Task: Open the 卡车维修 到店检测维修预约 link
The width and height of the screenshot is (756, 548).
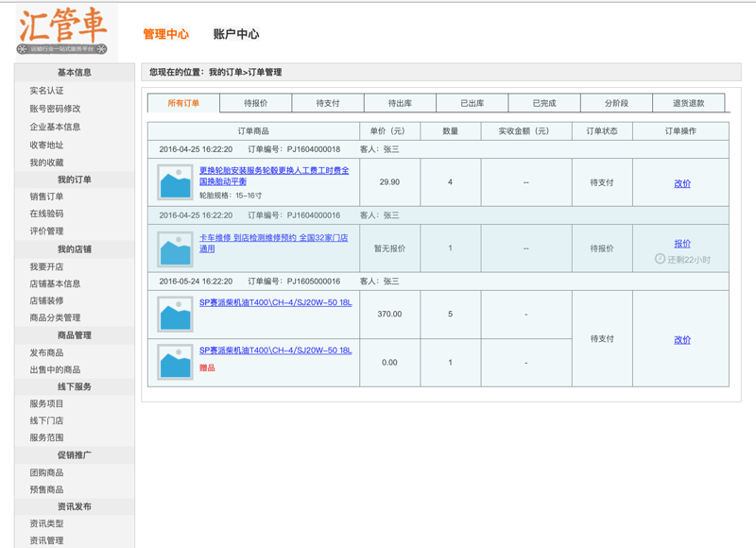Action: pyautogui.click(x=273, y=243)
